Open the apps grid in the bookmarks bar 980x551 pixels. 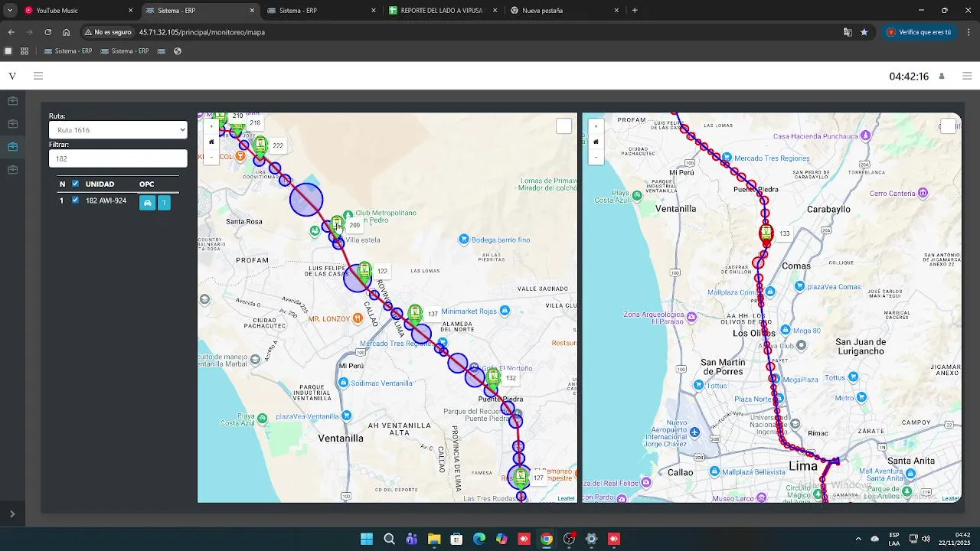pyautogui.click(x=24, y=51)
